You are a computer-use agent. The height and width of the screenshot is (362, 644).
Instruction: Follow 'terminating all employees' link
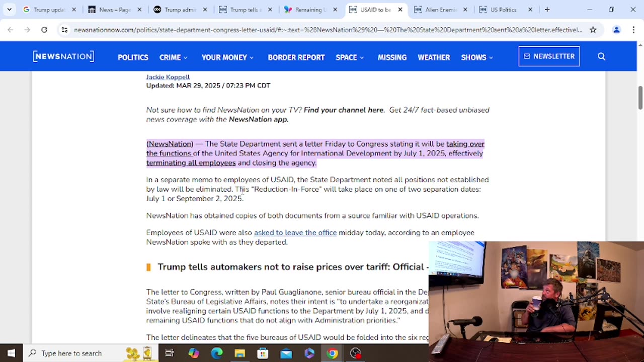click(191, 163)
